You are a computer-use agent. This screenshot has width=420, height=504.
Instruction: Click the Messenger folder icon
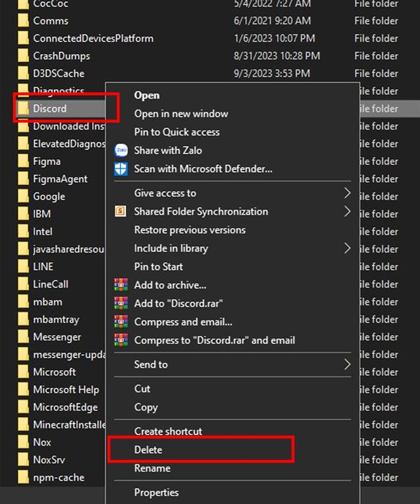tap(23, 337)
